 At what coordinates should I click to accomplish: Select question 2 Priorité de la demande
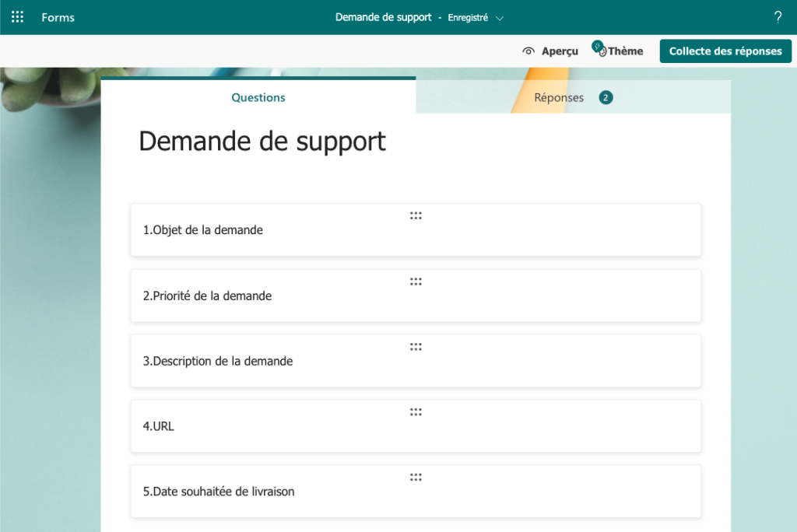point(208,296)
